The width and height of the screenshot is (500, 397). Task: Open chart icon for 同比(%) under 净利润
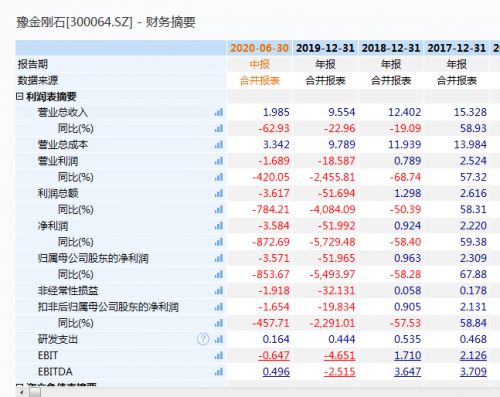tap(219, 242)
